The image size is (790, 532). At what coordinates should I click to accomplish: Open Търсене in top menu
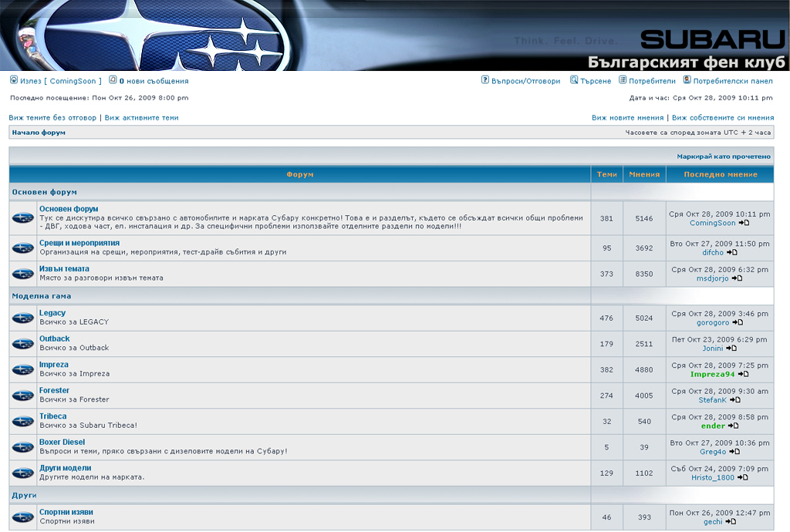[x=596, y=81]
